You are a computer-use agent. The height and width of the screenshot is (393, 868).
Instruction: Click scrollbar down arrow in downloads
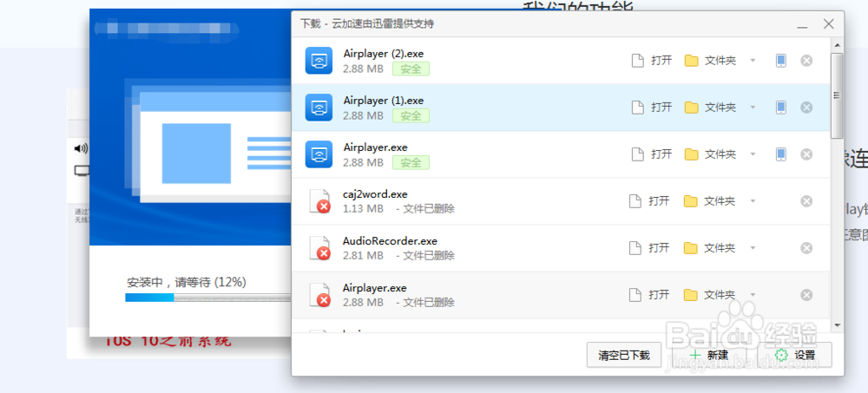(x=837, y=325)
